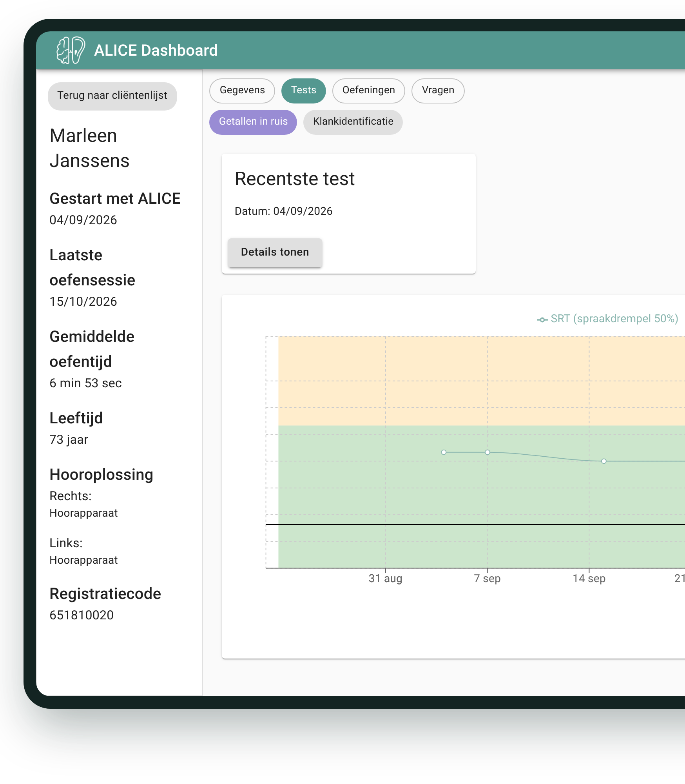Image resolution: width=685 pixels, height=784 pixels.
Task: Open the Gegevens tab
Action: (x=242, y=91)
